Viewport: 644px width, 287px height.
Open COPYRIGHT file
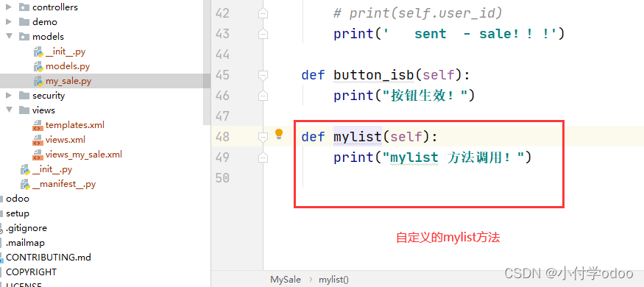31,272
